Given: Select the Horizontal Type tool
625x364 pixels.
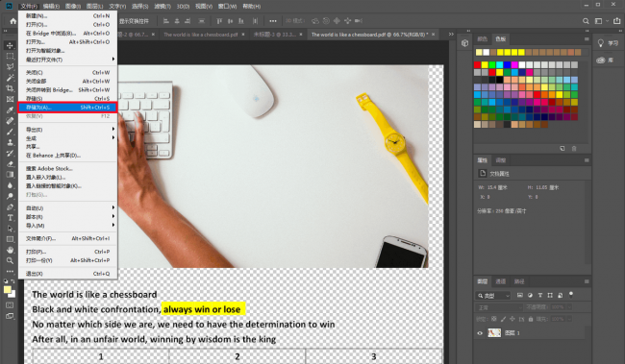Looking at the screenshot, I should coord(10,217).
